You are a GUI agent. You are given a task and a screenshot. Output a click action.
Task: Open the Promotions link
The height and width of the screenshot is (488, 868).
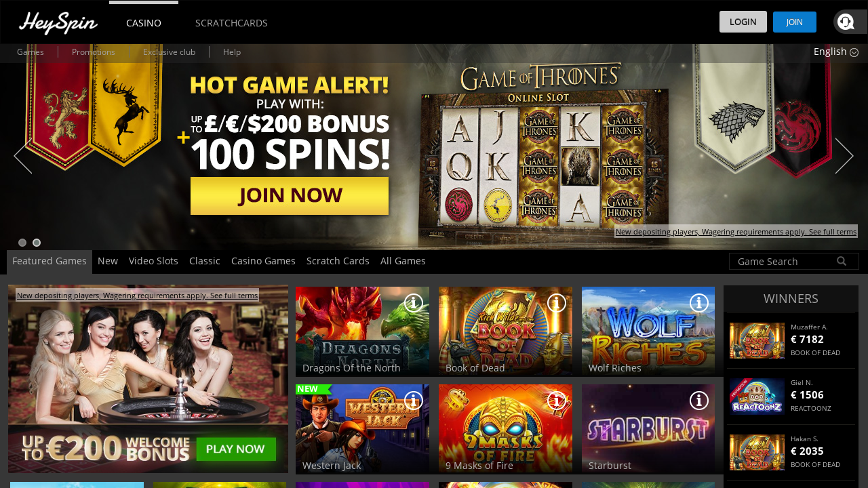point(94,52)
